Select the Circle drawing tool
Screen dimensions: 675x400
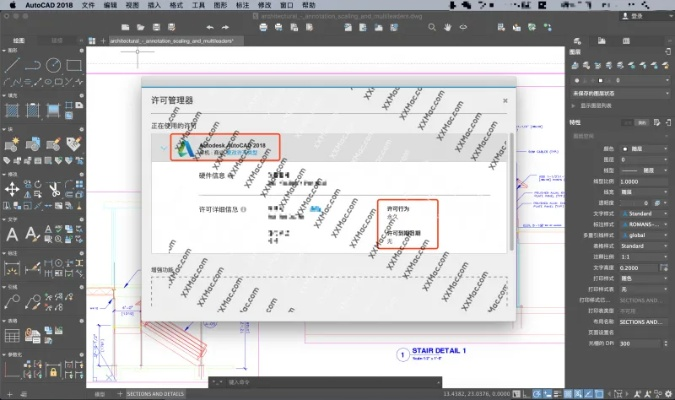coord(53,66)
